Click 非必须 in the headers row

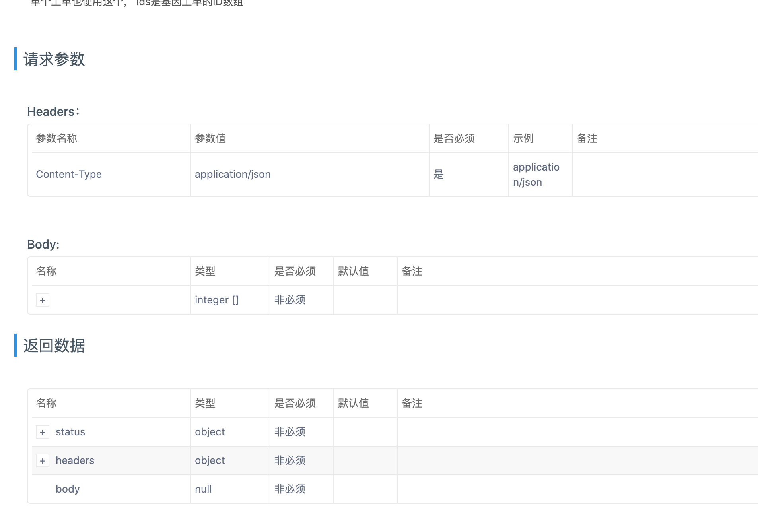point(290,460)
